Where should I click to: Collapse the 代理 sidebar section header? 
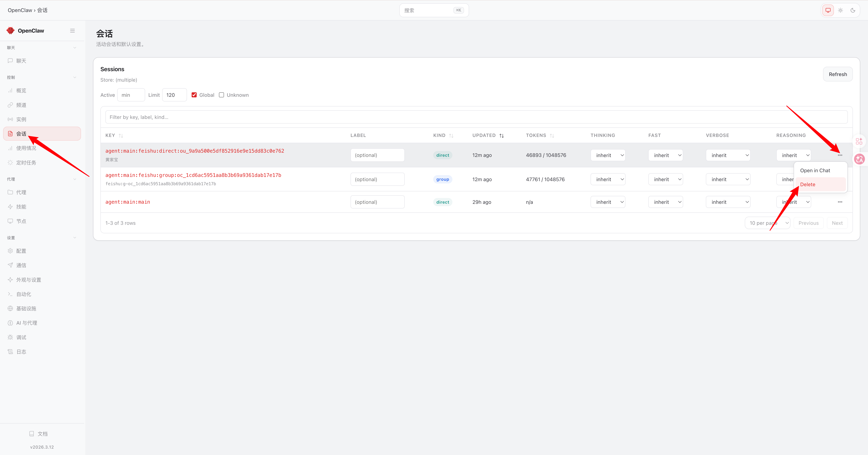42,179
